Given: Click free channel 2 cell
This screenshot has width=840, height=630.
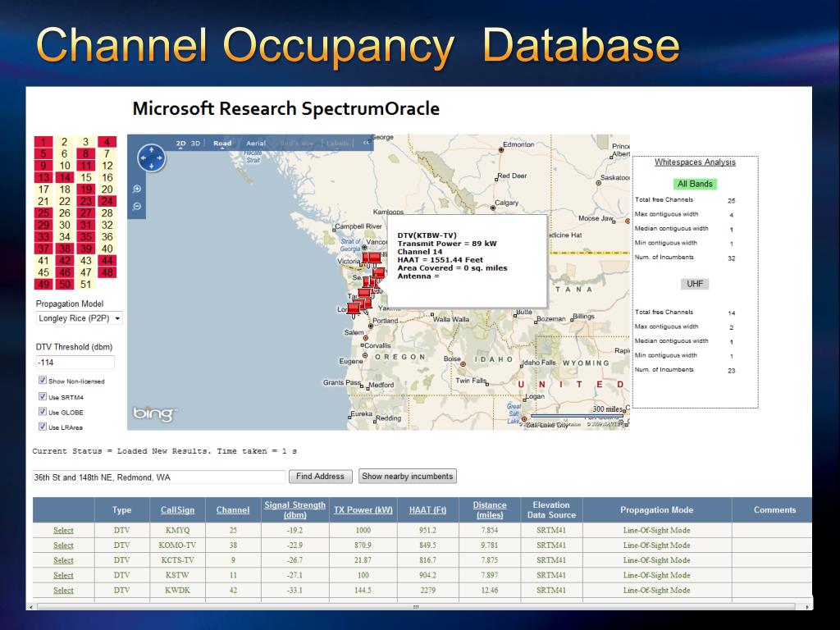Looking at the screenshot, I should [x=64, y=142].
